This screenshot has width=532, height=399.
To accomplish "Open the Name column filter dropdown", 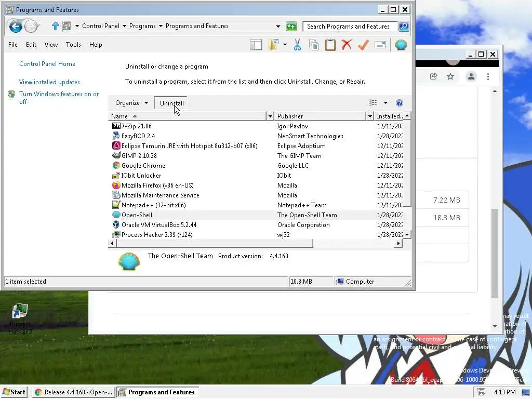I will point(270,116).
